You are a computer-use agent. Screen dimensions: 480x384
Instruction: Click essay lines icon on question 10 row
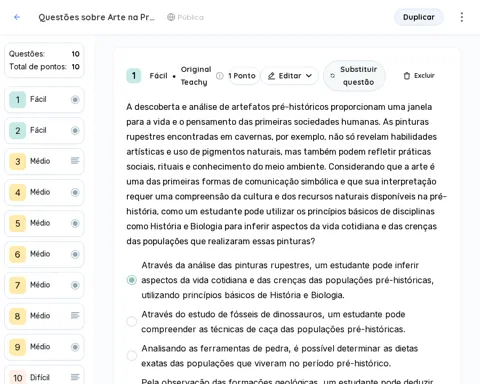pyautogui.click(x=75, y=377)
